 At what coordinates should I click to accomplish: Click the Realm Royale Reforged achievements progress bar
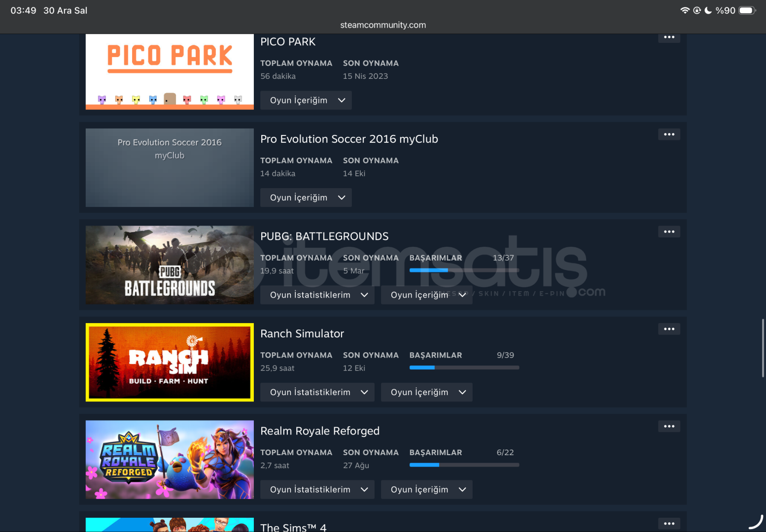point(464,465)
